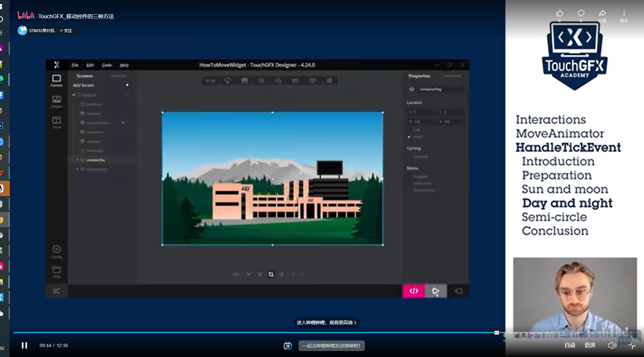The height and width of the screenshot is (357, 644).
Task: Open the Config gear icon in Designer sidebar
Action: tap(57, 251)
